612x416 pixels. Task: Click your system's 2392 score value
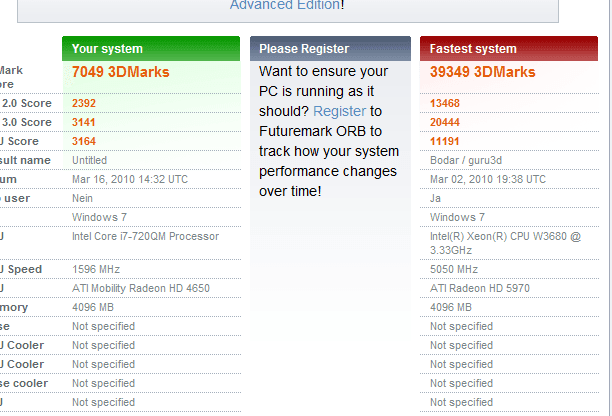pos(84,103)
